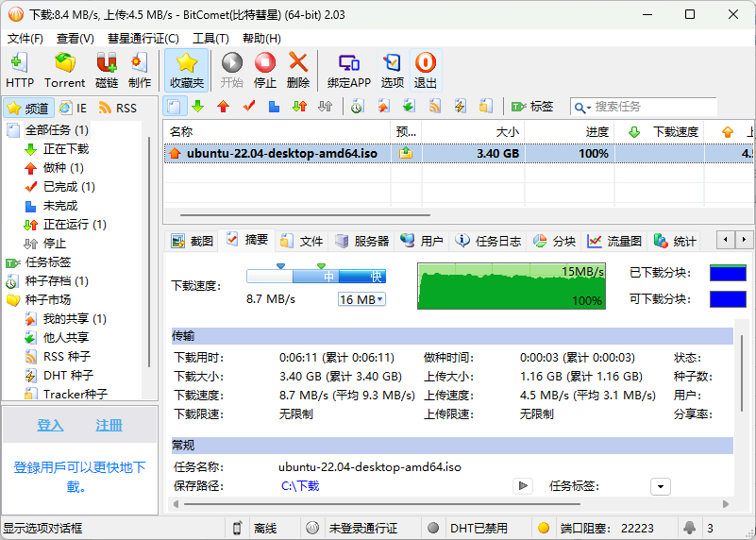The image size is (756, 540).
Task: Switch to the IE sidebar tab
Action: click(73, 108)
